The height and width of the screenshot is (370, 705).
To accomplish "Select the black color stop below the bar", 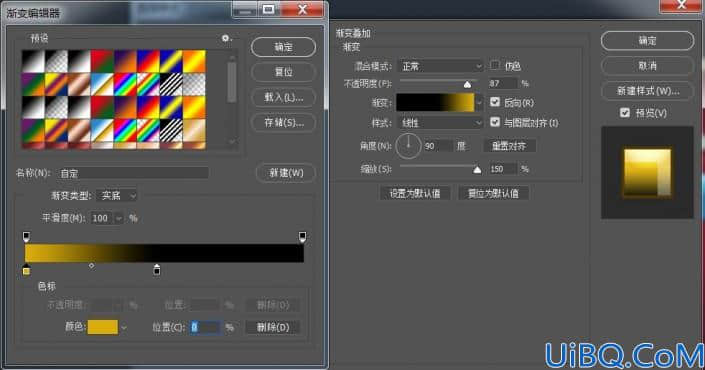I will pos(156,270).
